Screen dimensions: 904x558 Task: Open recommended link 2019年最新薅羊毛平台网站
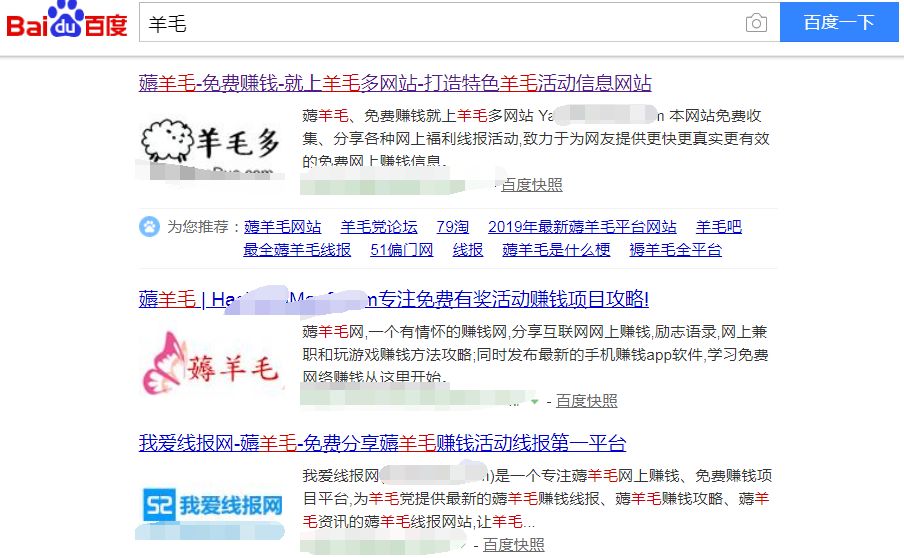[582, 227]
